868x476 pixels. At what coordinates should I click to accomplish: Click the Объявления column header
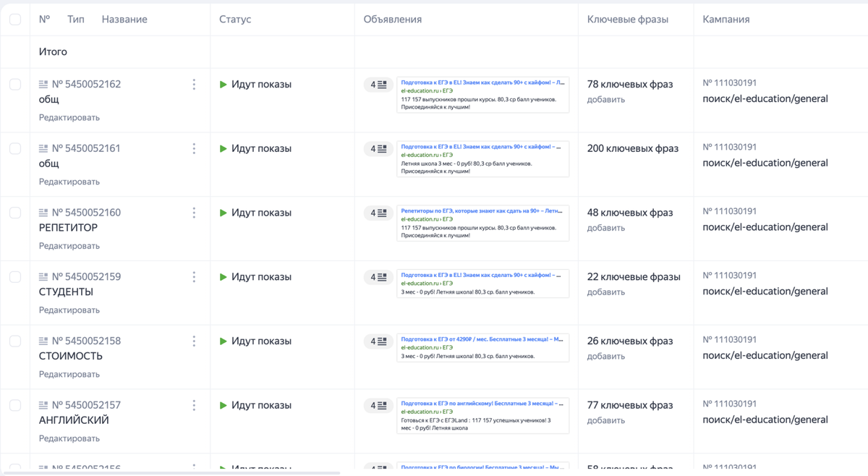coord(393,20)
